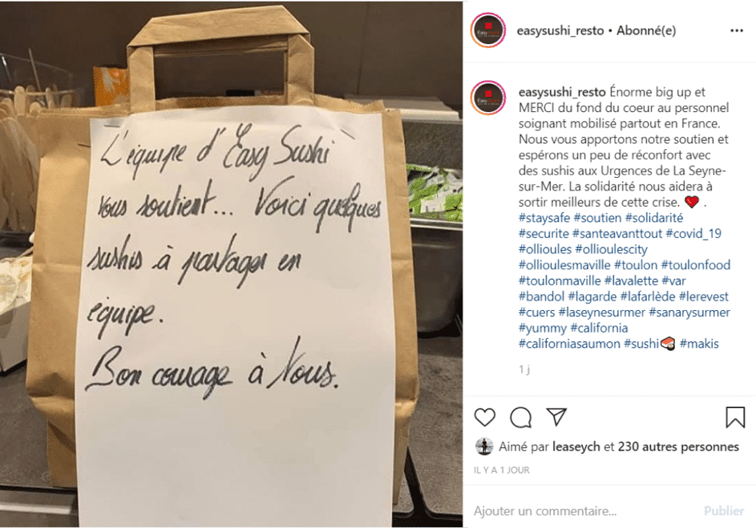View leaseych's profile from likes
This screenshot has height=532, width=756.
tap(576, 447)
